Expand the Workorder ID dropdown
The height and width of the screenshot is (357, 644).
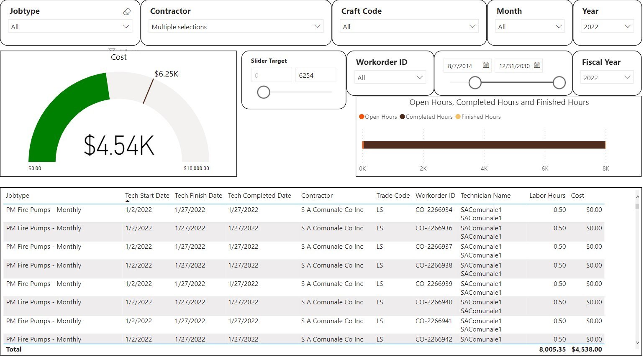[419, 77]
